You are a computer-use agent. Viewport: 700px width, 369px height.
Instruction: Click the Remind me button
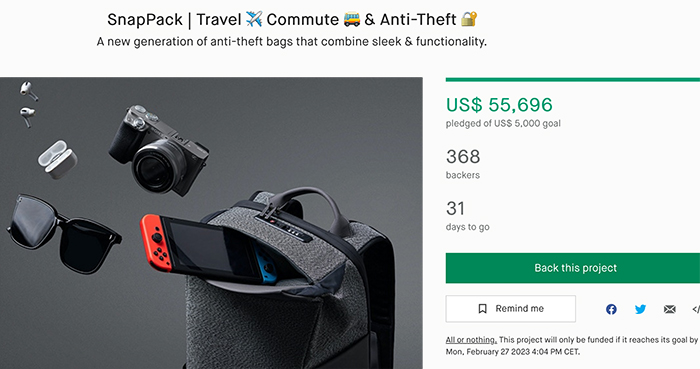tap(511, 309)
